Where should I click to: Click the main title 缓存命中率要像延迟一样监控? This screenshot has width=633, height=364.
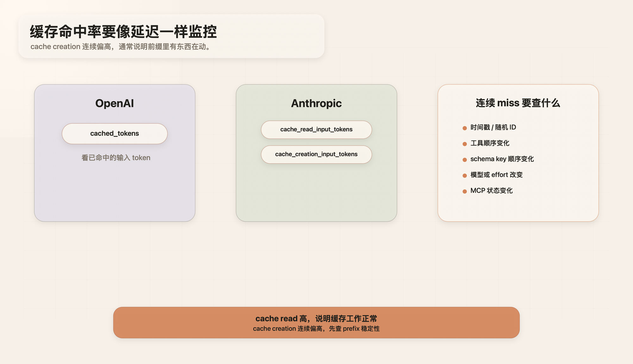pos(123,32)
